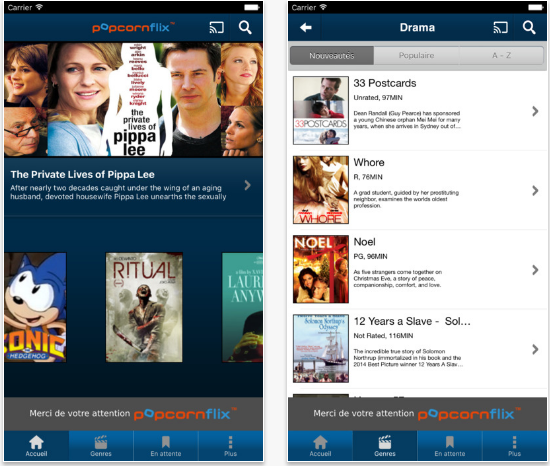The width and height of the screenshot is (550, 466).
Task: Select the Nouveautés sort segment
Action: pyautogui.click(x=332, y=55)
